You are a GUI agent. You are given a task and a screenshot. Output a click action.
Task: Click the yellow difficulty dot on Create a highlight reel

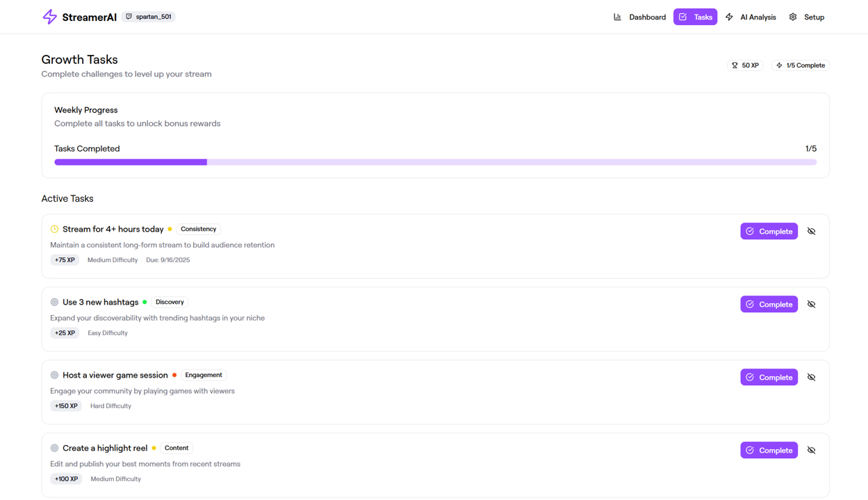(x=154, y=448)
